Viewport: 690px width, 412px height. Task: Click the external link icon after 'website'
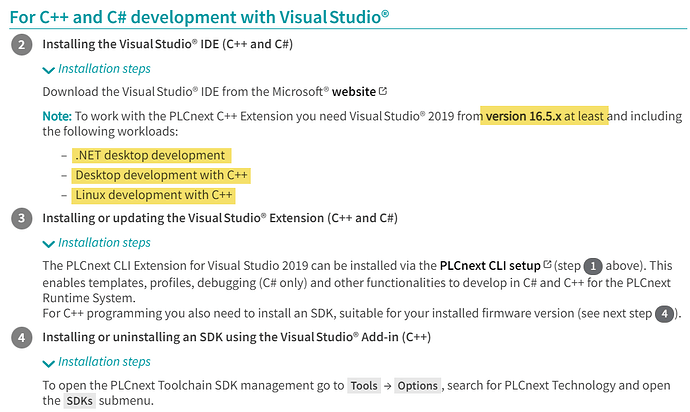point(383,92)
